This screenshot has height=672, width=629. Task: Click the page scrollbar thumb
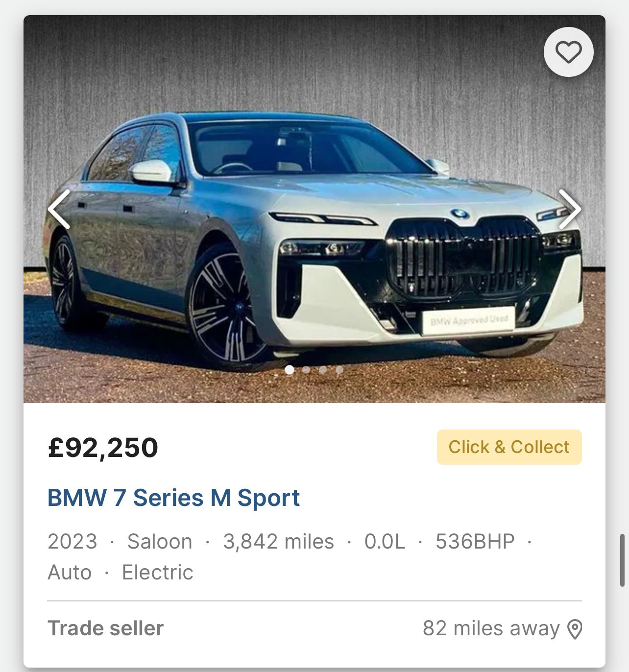(622, 560)
